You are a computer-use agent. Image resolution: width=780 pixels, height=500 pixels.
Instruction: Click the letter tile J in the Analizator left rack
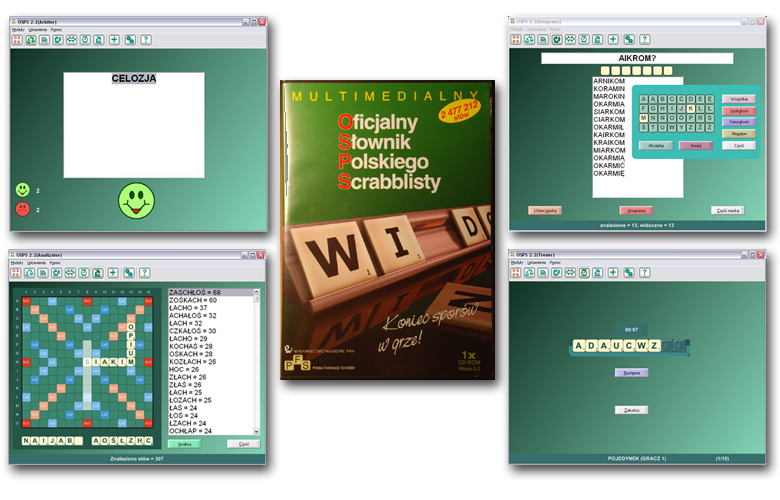point(52,441)
